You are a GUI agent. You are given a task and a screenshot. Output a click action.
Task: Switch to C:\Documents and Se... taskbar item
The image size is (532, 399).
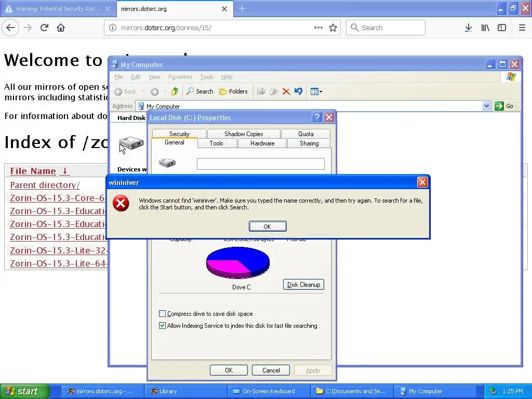point(351,391)
